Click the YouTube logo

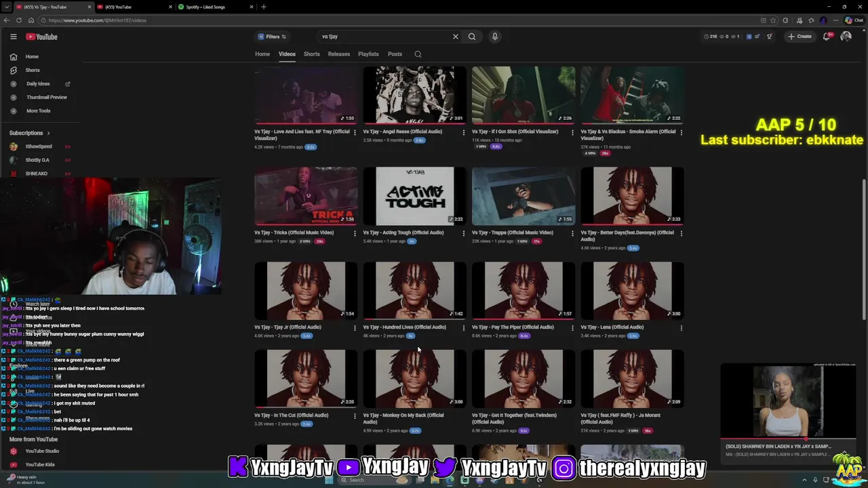[x=42, y=37]
